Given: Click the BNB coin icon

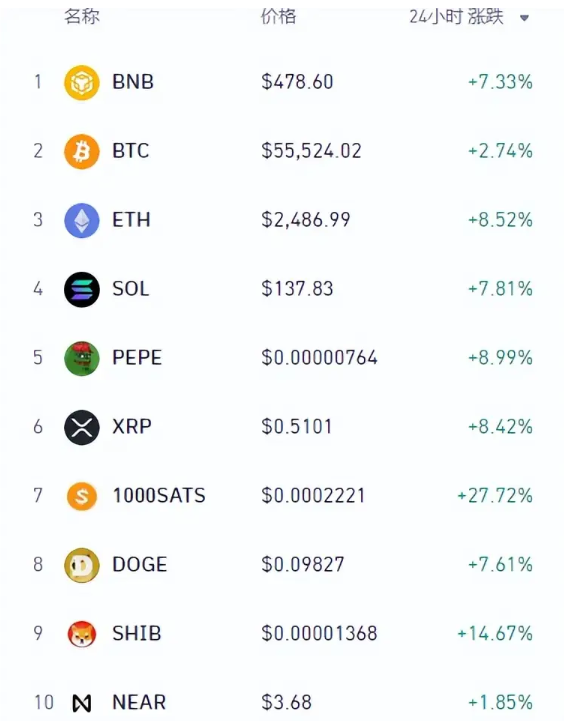Looking at the screenshot, I should point(82,83).
